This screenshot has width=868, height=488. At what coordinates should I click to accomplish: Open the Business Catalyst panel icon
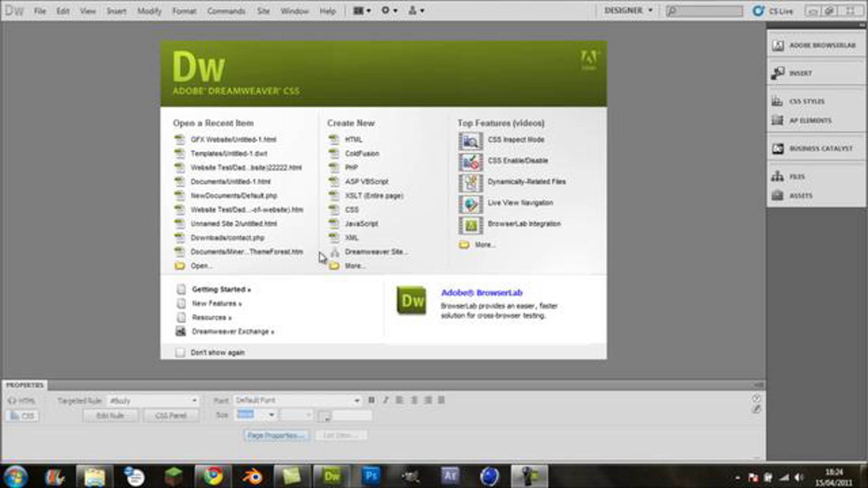click(x=778, y=149)
